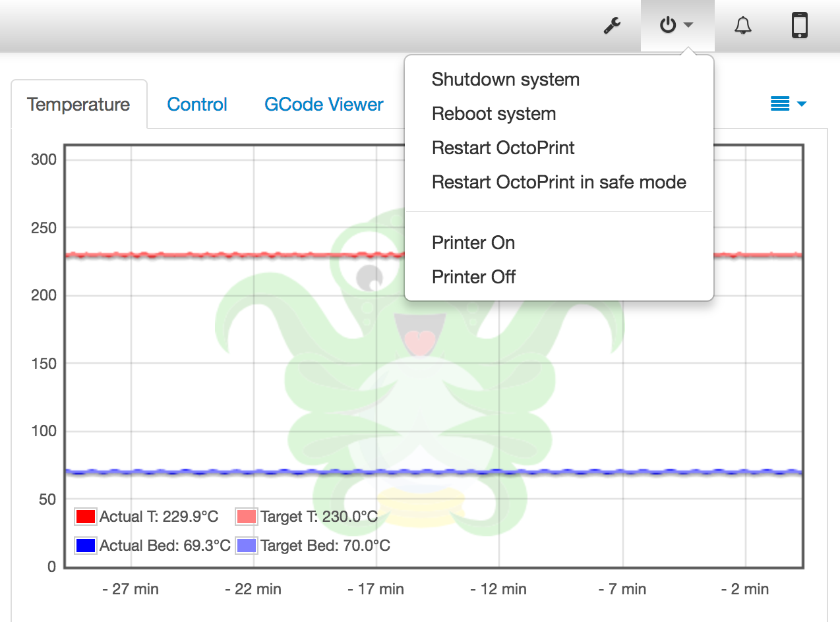840x622 pixels.
Task: Click the '300' temperature axis label
Action: click(x=44, y=160)
